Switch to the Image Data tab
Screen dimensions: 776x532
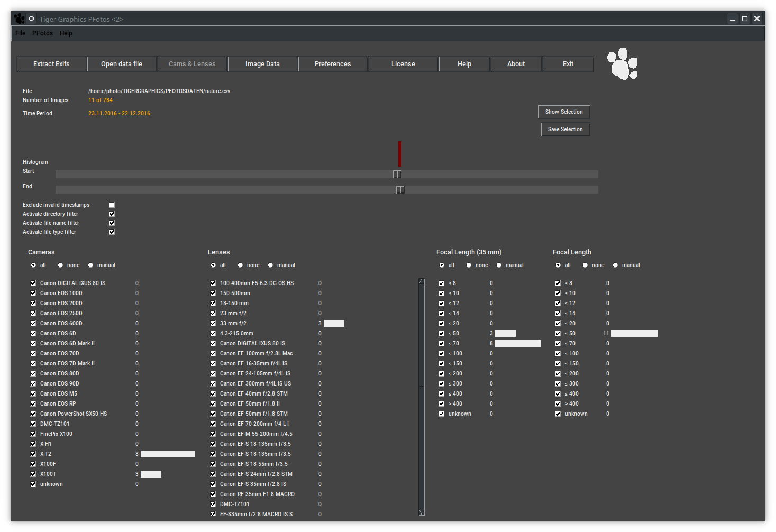262,64
